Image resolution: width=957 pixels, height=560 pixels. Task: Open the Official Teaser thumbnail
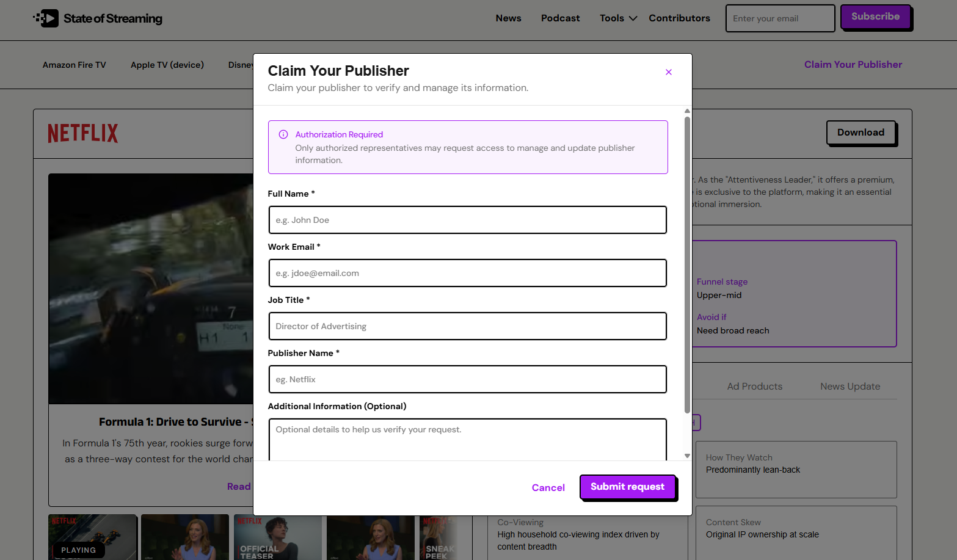tap(278, 537)
